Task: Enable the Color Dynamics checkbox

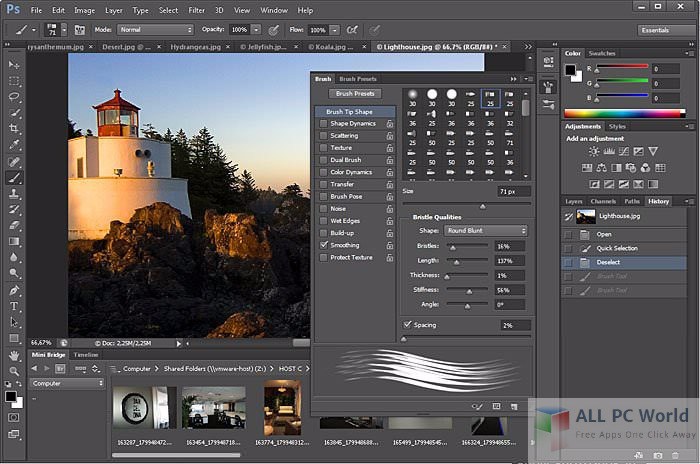Action: (323, 172)
